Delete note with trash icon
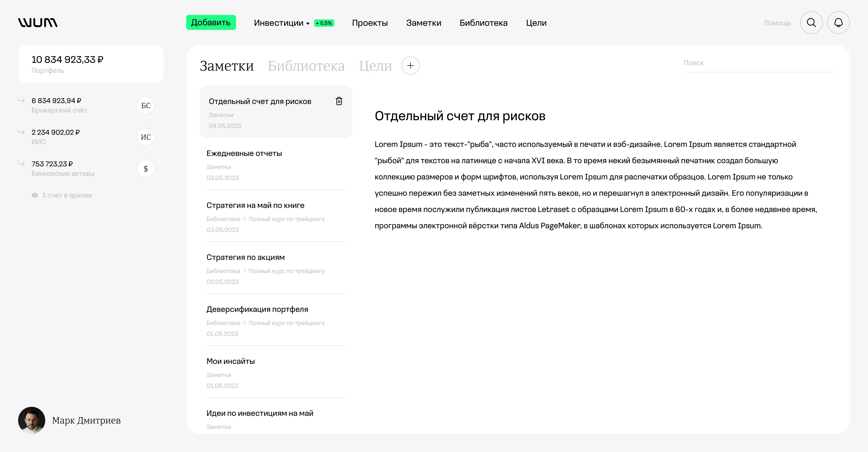The width and height of the screenshot is (868, 452). click(339, 101)
